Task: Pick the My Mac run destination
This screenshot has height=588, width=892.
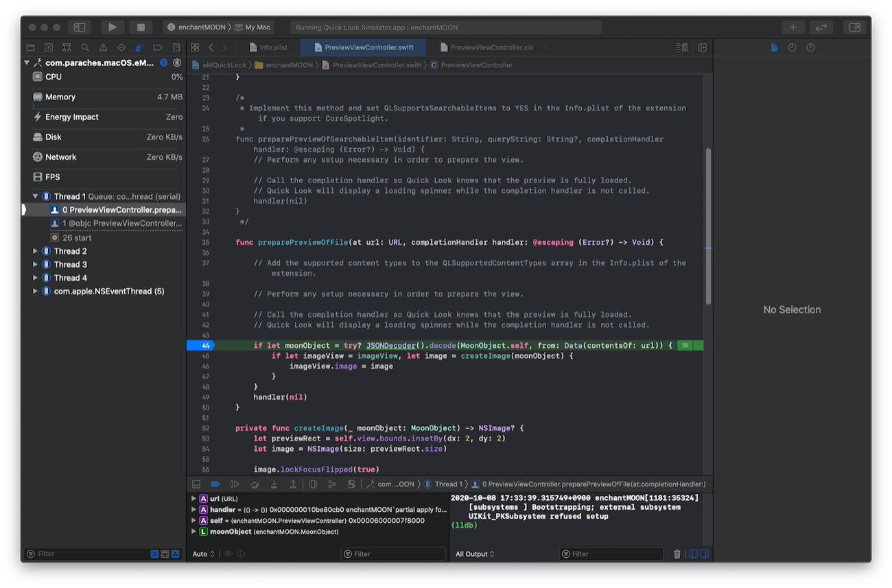Action: (253, 27)
